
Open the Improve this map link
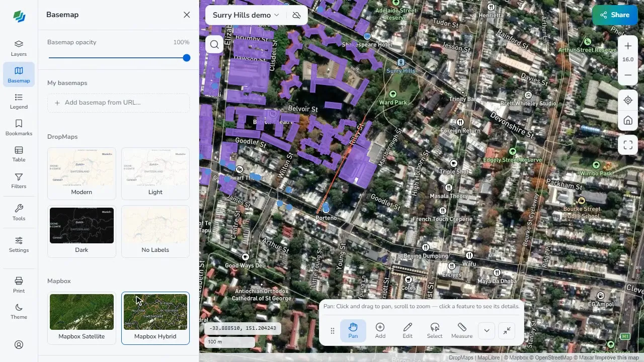coord(617,358)
